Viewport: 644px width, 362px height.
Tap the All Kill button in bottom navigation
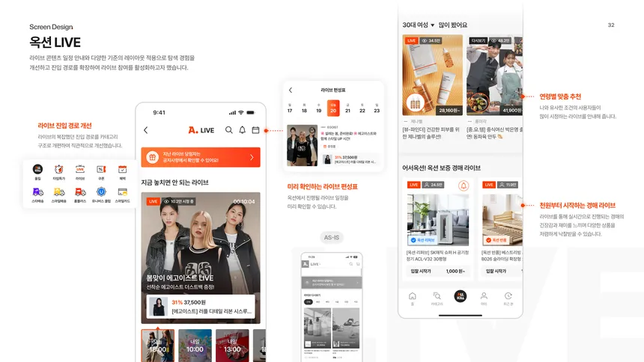point(461,296)
